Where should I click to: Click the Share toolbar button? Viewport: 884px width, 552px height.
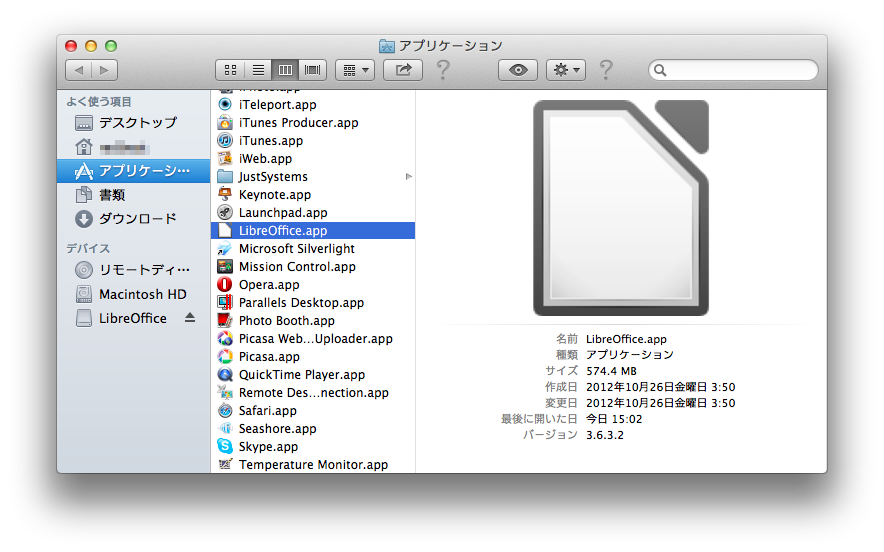(403, 70)
